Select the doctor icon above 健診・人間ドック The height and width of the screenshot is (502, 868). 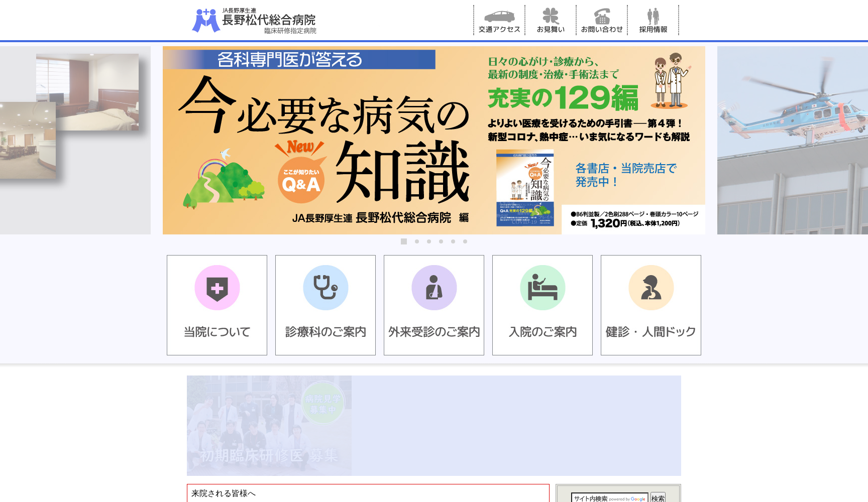650,288
